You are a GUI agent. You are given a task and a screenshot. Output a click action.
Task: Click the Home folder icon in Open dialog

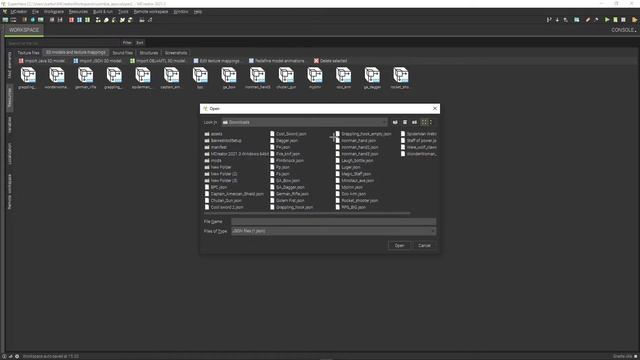click(405, 122)
